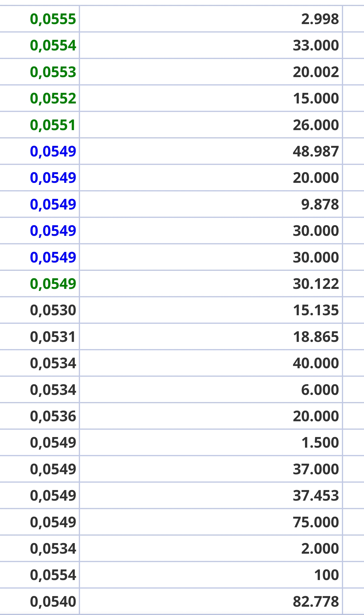The image size is (364, 615).
Task: Select the green price 0,0552
Action: coord(53,99)
